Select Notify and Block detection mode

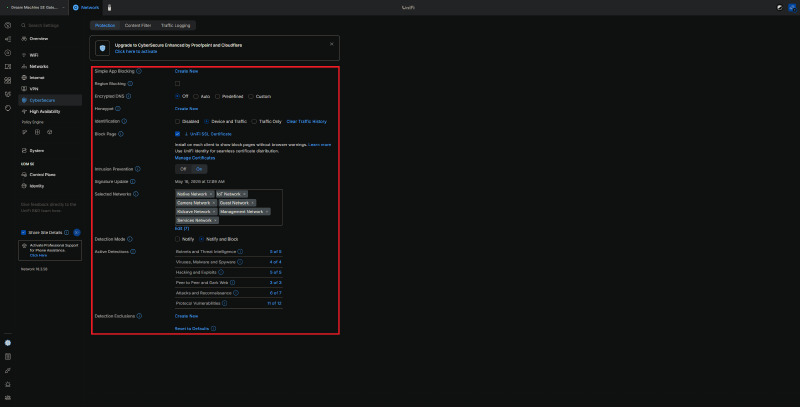[x=202, y=239]
